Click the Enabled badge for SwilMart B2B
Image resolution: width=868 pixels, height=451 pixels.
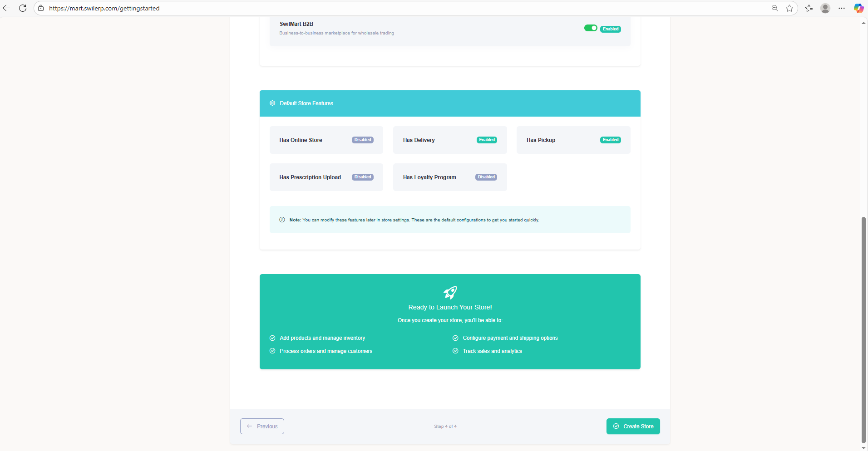[x=611, y=29]
